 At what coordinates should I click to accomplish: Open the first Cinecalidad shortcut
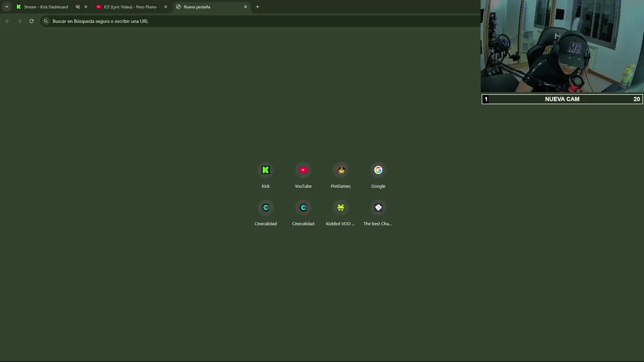coord(266,214)
